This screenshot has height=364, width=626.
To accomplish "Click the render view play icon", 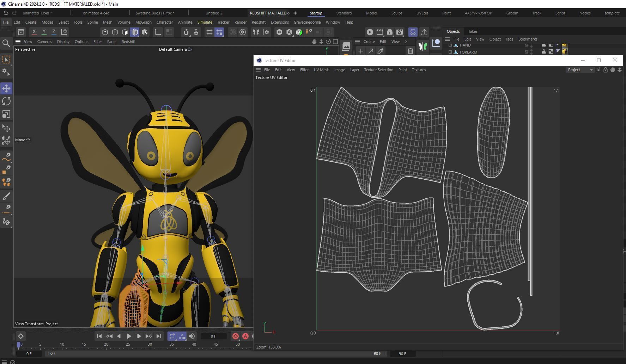I will click(x=370, y=32).
